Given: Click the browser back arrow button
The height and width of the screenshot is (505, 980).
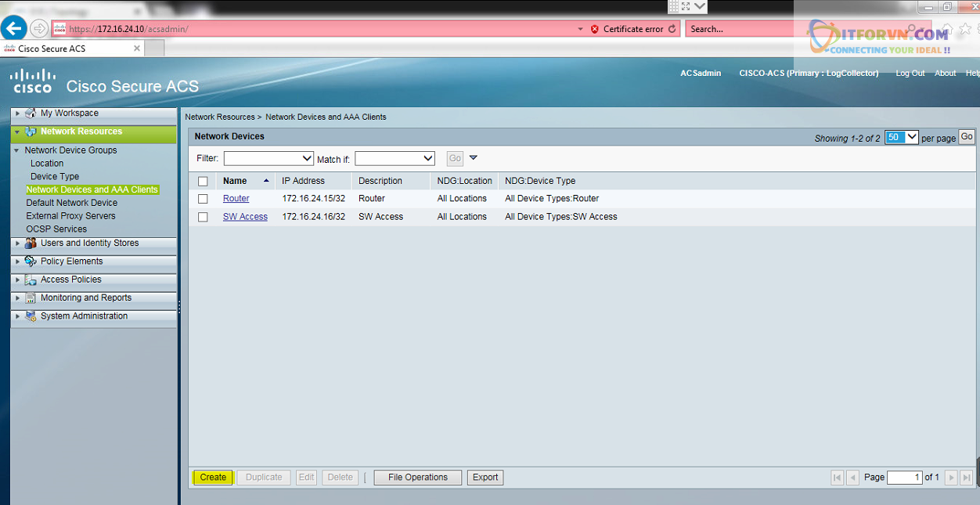Looking at the screenshot, I should [x=13, y=29].
